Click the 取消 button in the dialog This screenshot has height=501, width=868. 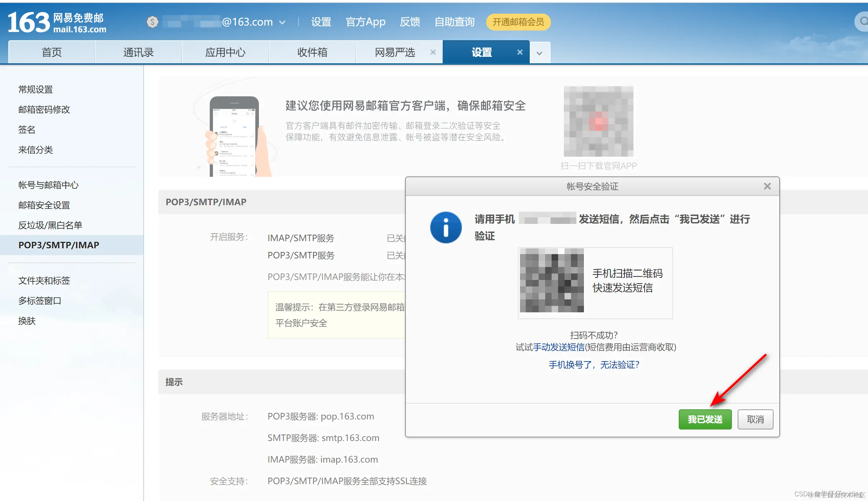click(x=755, y=419)
